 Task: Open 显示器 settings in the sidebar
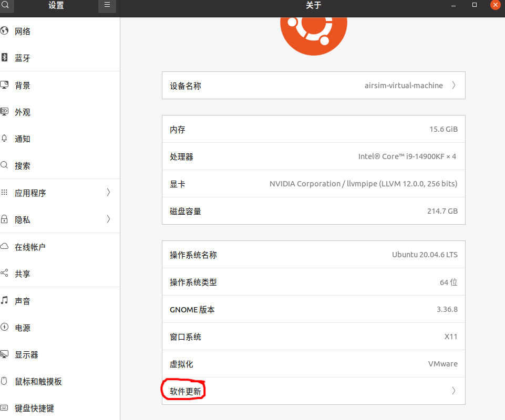[60, 355]
